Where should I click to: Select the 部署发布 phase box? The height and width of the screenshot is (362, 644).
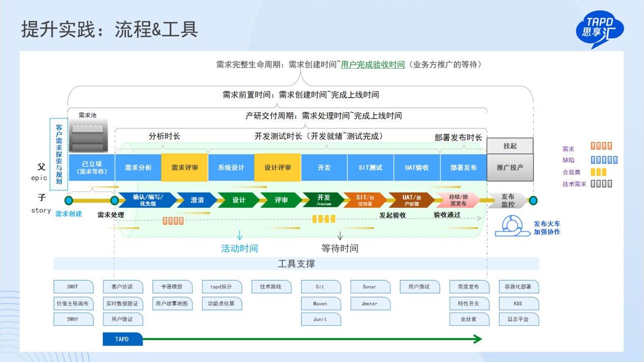(x=463, y=168)
